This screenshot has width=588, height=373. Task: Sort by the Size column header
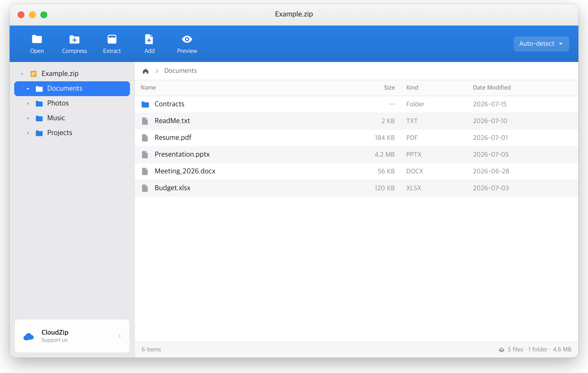[389, 88]
